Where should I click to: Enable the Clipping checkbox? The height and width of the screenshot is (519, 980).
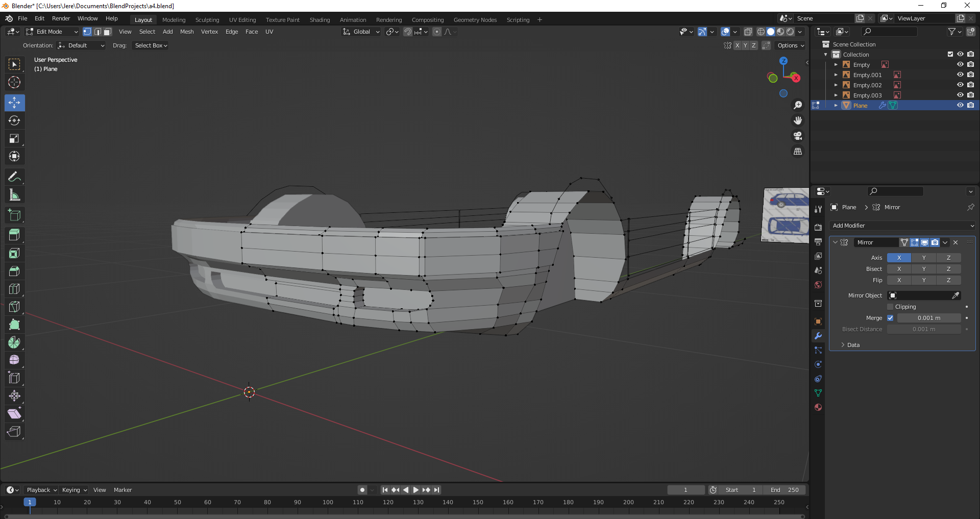pyautogui.click(x=890, y=307)
